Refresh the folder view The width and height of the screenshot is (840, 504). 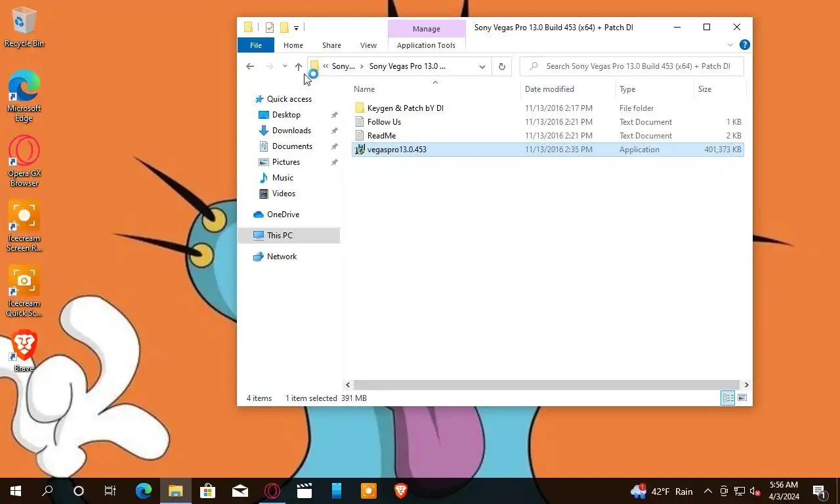pyautogui.click(x=502, y=66)
